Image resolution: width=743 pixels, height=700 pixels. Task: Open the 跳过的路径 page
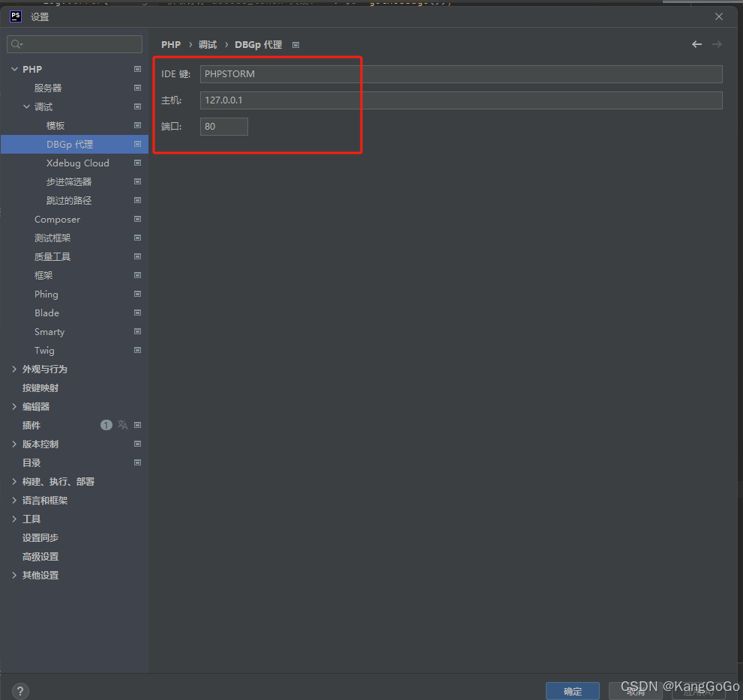69,200
